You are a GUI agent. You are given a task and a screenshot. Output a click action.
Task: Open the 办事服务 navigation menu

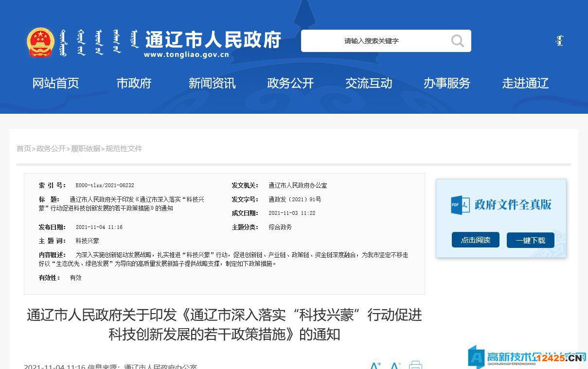(447, 83)
